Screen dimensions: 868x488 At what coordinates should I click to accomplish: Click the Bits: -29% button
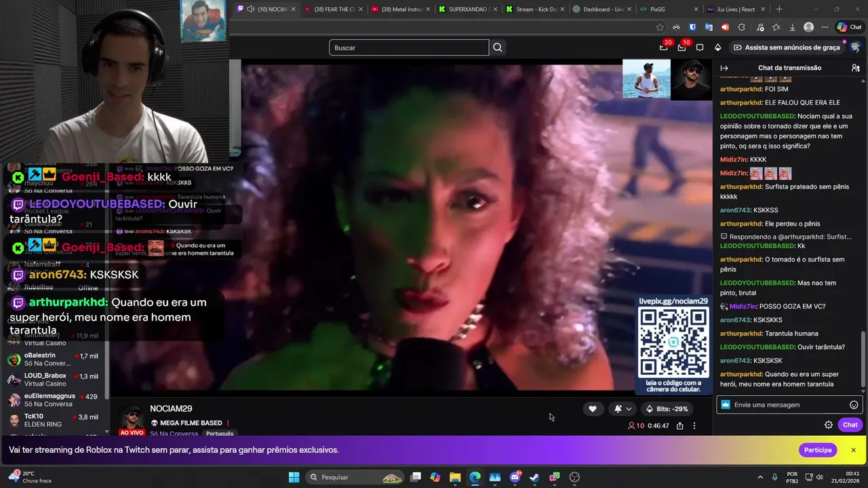pos(667,409)
